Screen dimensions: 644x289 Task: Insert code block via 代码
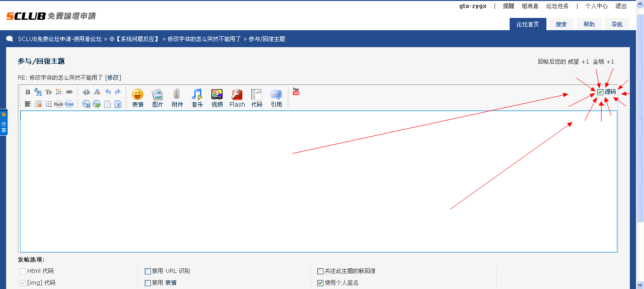tap(256, 98)
